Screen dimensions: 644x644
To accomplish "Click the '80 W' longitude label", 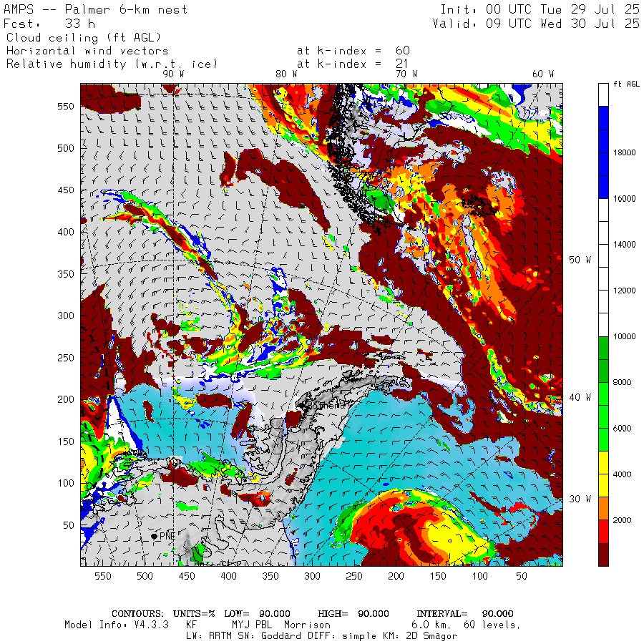I will (286, 74).
